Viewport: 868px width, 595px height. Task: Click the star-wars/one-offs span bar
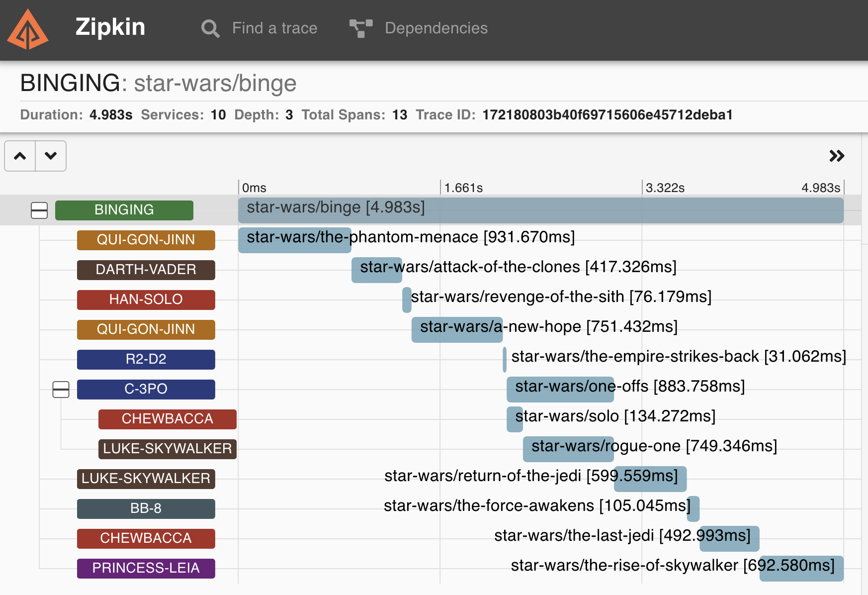pos(560,389)
